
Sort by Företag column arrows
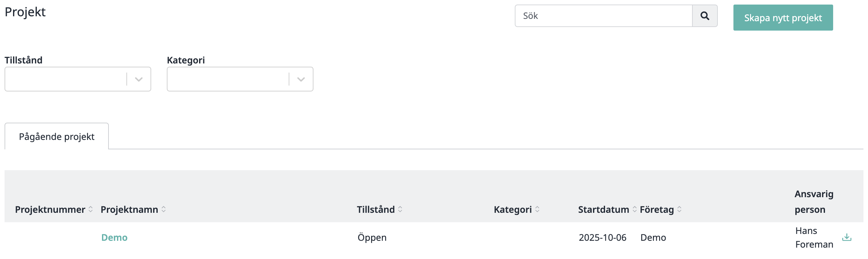679,209
